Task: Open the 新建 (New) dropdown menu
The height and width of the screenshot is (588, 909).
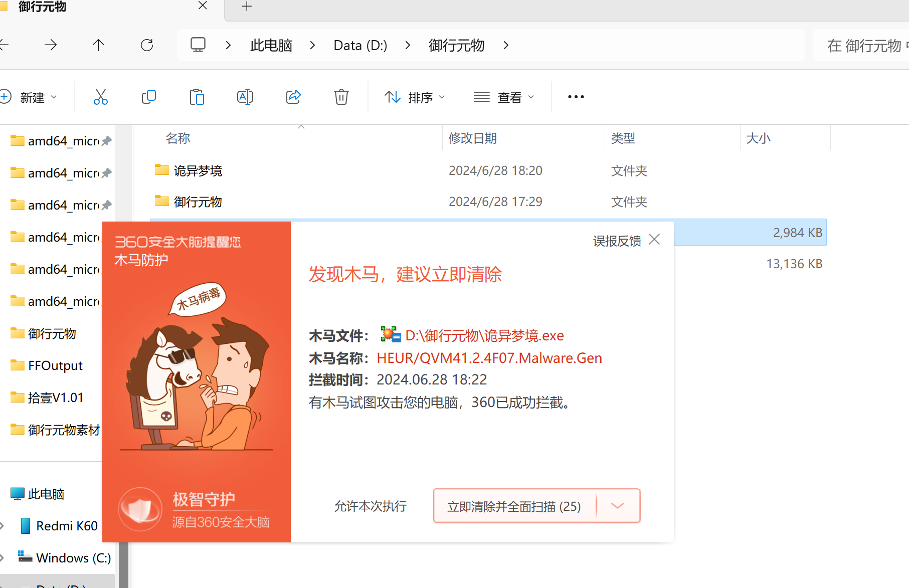Action: 29,97
